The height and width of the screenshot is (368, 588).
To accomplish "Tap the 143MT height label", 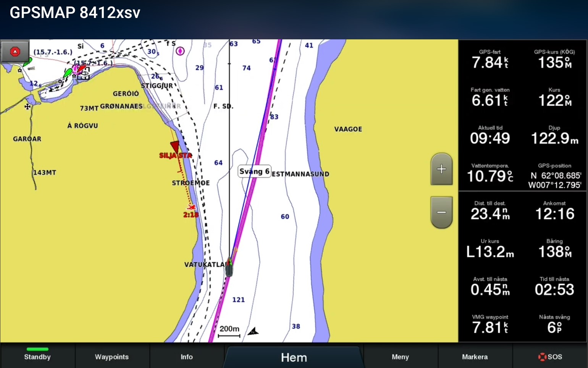I will pos(45,172).
